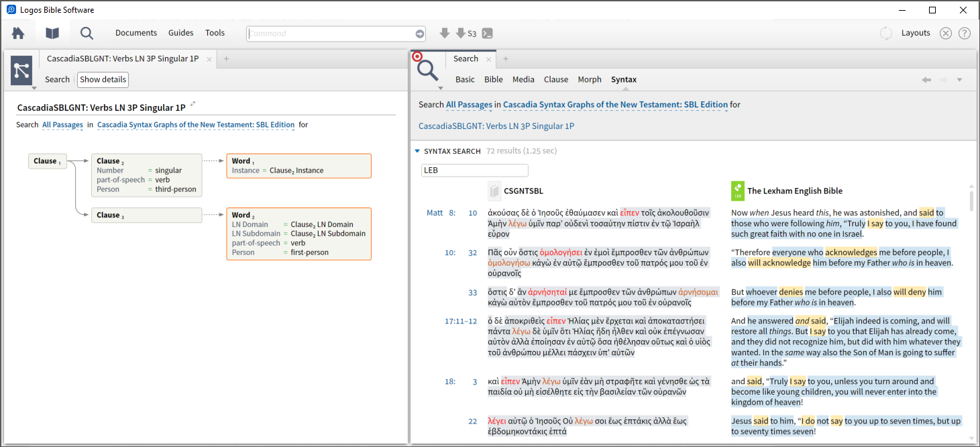Switch to the Bible search tab
The width and height of the screenshot is (980, 447).
coord(494,79)
